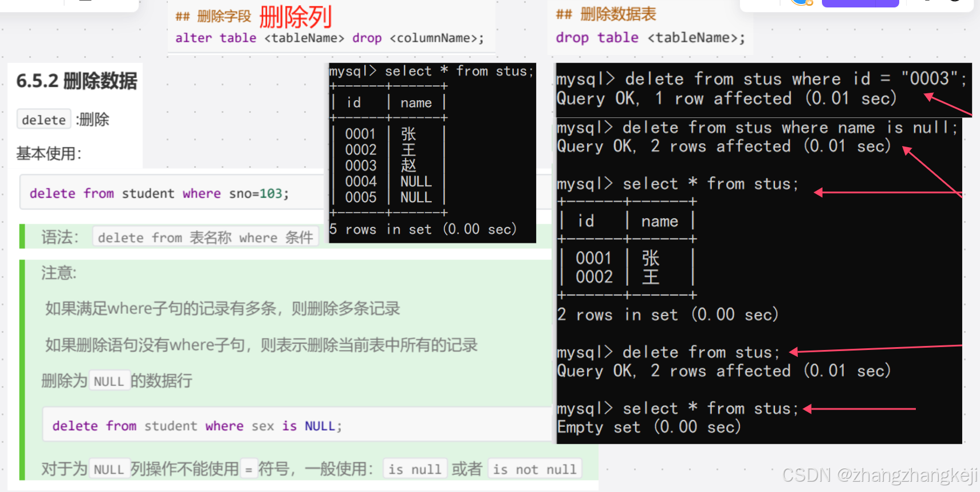Click the NULL chip in '删除为 NULL 的数据行'
980x492 pixels.
click(x=109, y=381)
